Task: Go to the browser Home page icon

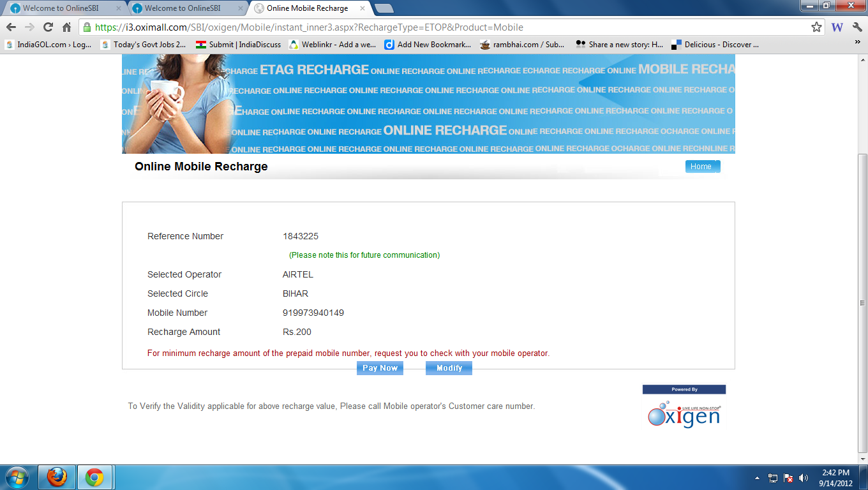Action: pos(66,27)
